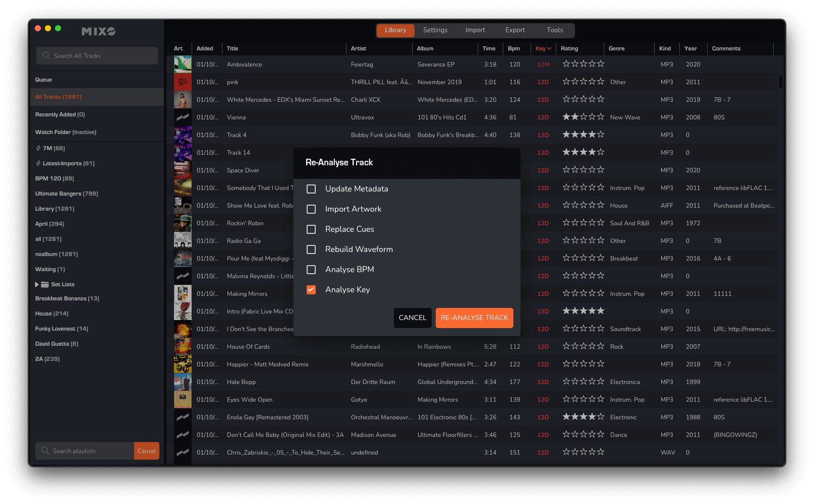Uncheck the Analyse Key checkbox
The width and height of the screenshot is (814, 504).
311,290
